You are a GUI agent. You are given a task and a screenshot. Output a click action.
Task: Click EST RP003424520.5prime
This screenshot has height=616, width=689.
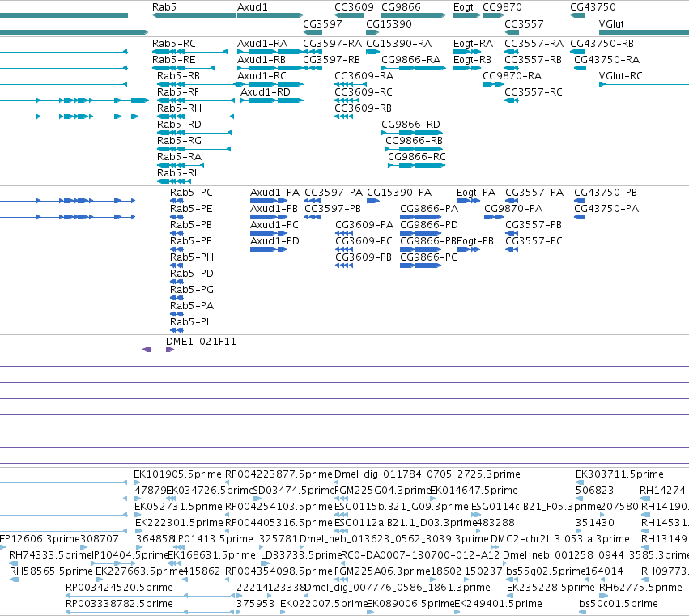[119, 588]
